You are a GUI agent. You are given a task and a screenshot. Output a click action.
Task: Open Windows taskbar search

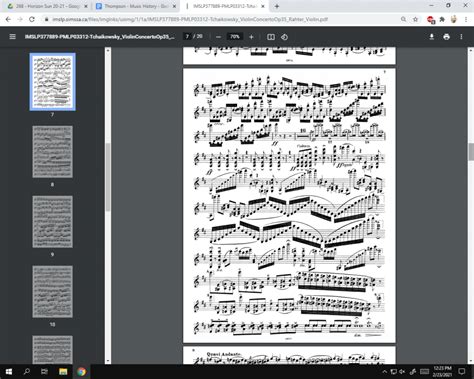pos(27,371)
